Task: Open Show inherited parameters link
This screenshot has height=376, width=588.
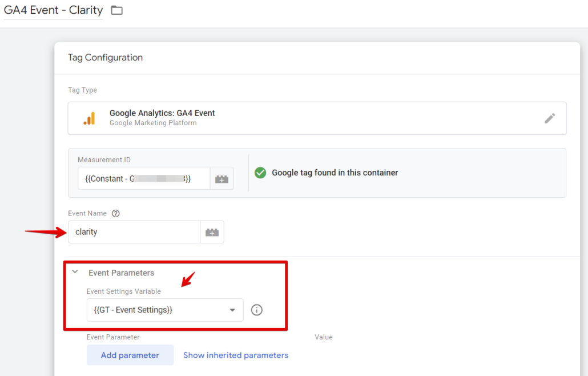Action: (x=235, y=355)
